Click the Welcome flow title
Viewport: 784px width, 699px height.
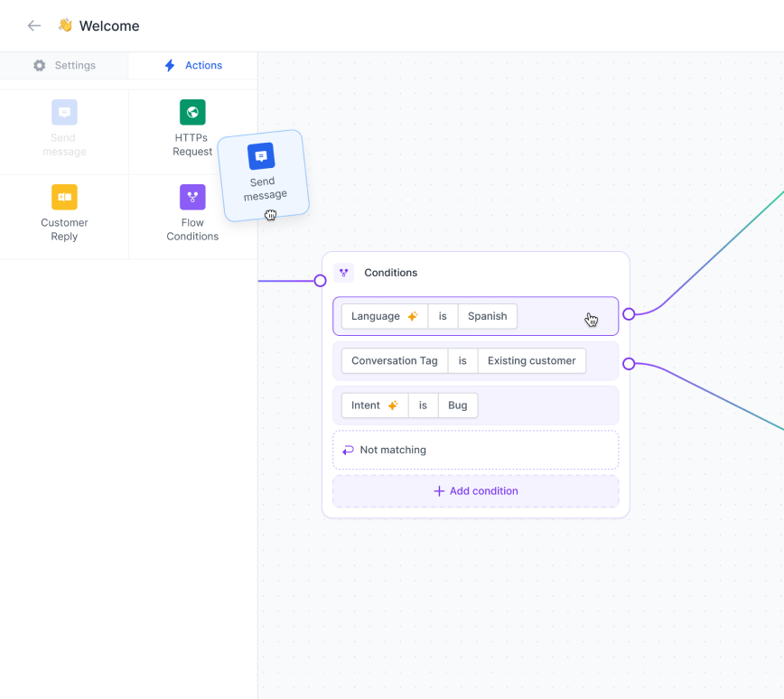tap(109, 26)
